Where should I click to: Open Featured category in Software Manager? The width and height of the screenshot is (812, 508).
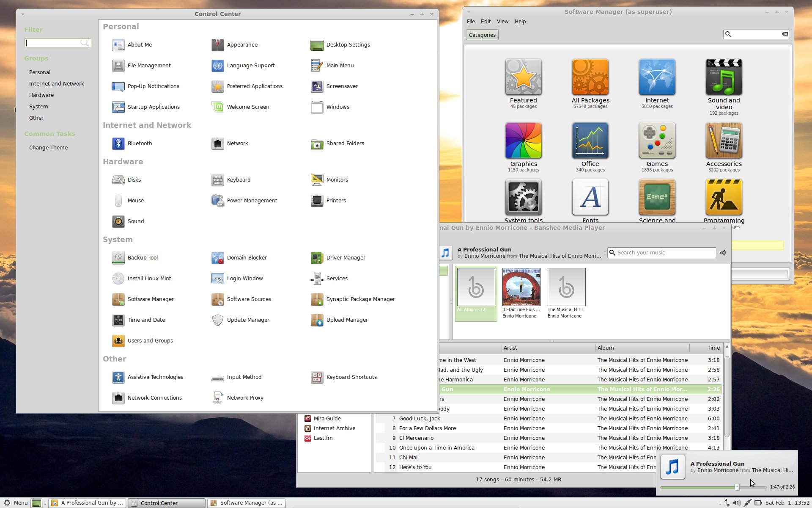point(524,83)
